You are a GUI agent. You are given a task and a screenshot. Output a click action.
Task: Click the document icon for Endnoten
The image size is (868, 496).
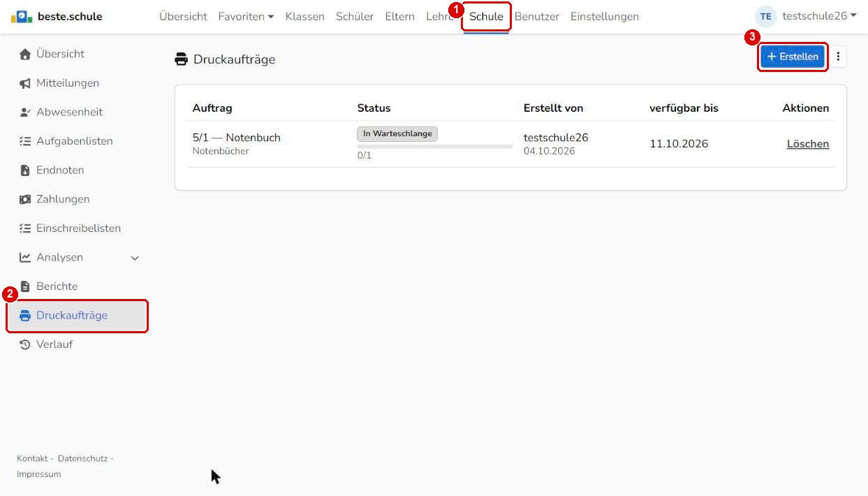click(x=25, y=170)
